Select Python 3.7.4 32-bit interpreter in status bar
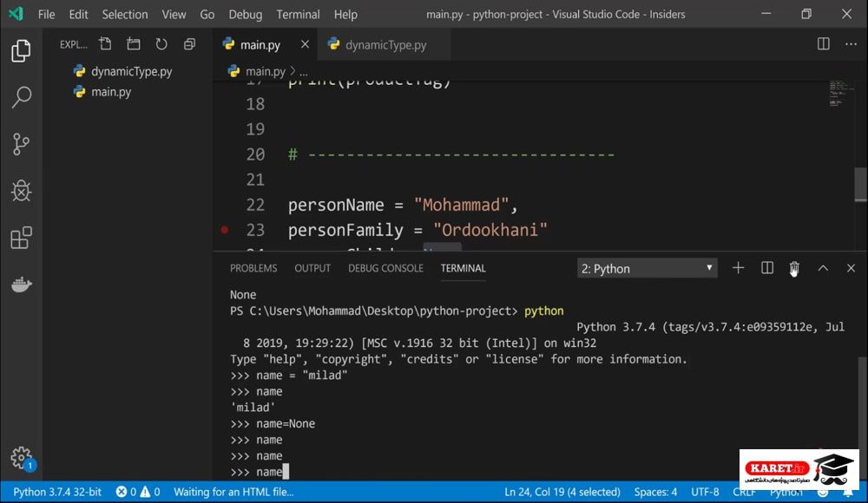Image resolution: width=868 pixels, height=503 pixels. 57,492
